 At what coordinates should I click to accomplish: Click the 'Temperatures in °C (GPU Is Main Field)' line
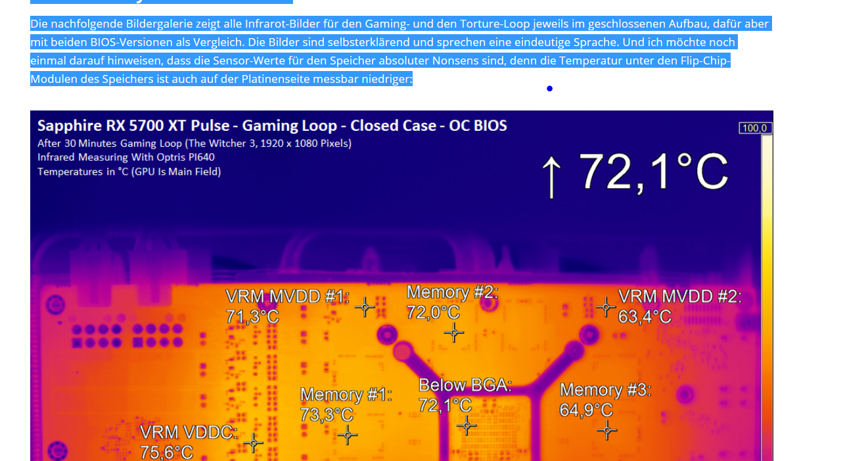coord(129,172)
